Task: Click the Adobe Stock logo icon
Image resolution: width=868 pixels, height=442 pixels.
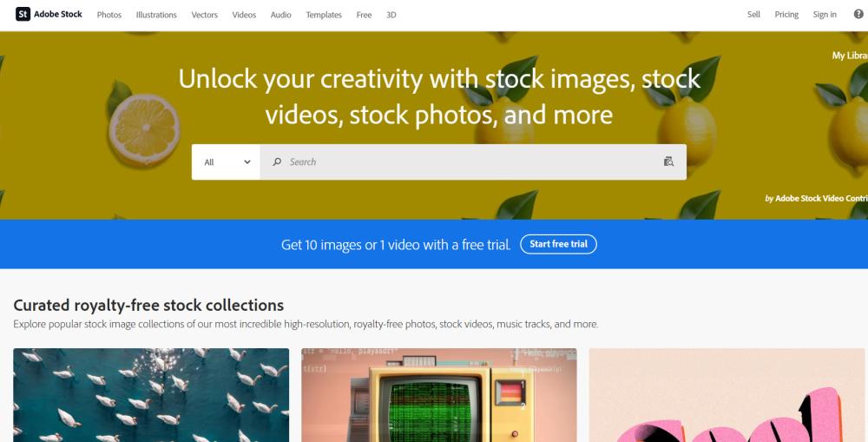Action: point(23,15)
